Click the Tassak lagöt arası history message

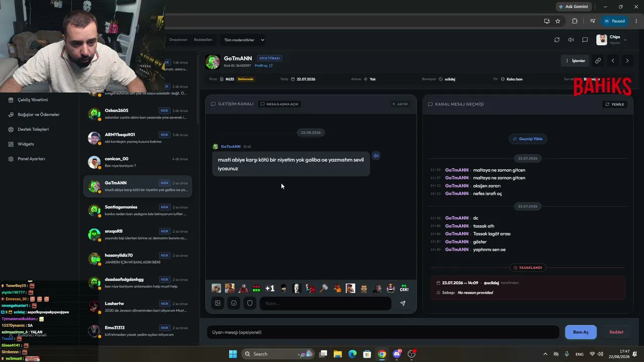[x=492, y=234]
